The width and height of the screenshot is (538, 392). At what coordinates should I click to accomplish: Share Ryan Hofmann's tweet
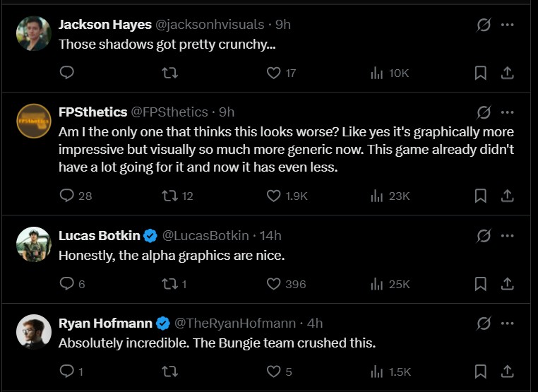click(507, 372)
